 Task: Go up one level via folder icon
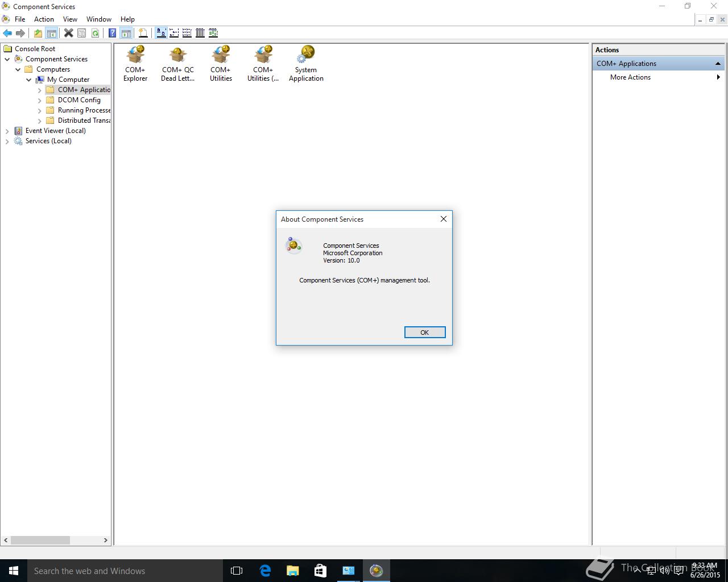[x=38, y=33]
